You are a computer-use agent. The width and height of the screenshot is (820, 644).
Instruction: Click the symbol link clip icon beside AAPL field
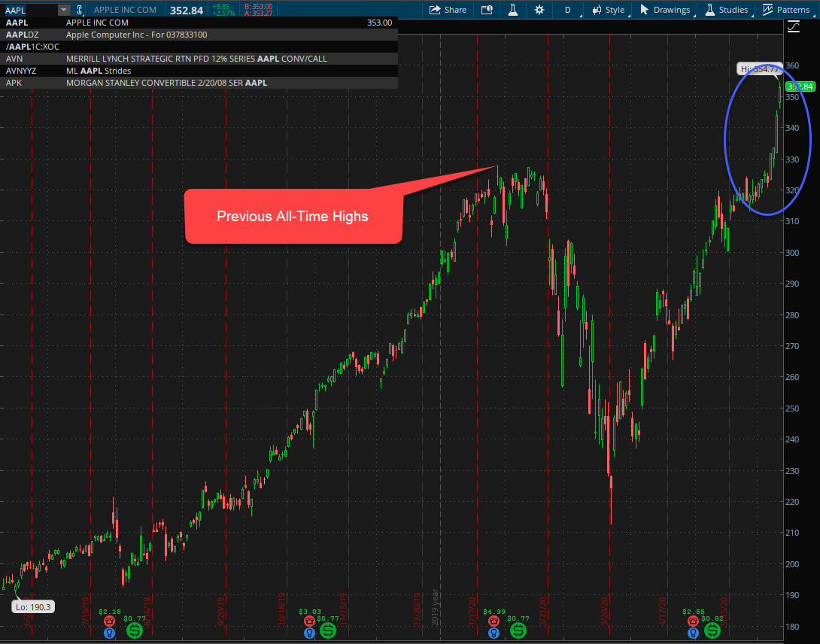(x=80, y=10)
